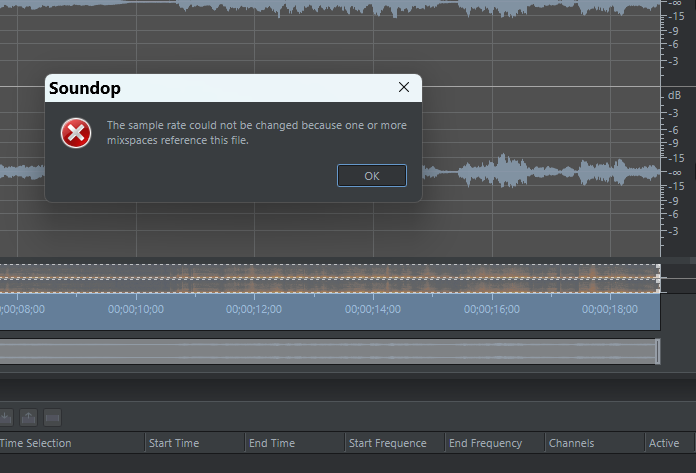Click the 00;00;12;00 timeline label
The image size is (696, 473).
(254, 309)
